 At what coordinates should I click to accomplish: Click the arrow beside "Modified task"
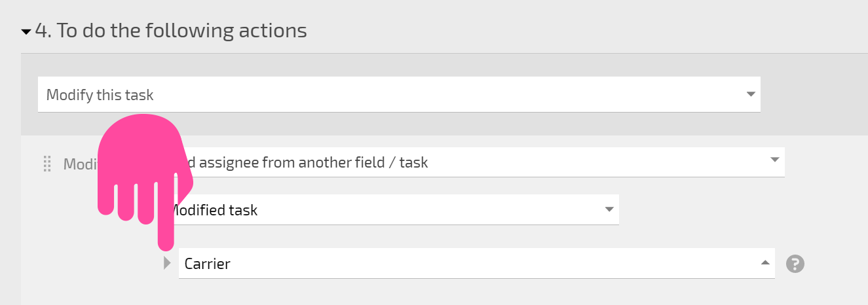click(609, 209)
